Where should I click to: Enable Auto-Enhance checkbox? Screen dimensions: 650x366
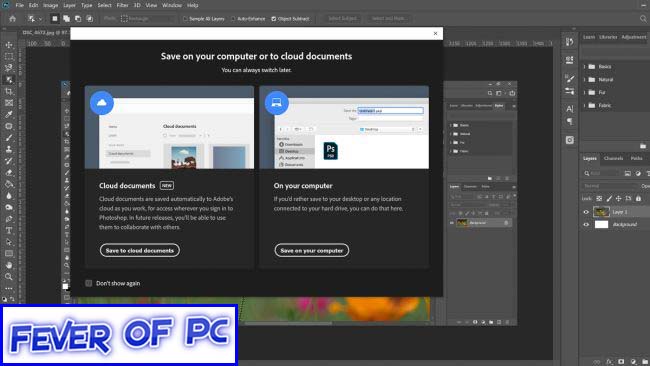click(x=233, y=19)
